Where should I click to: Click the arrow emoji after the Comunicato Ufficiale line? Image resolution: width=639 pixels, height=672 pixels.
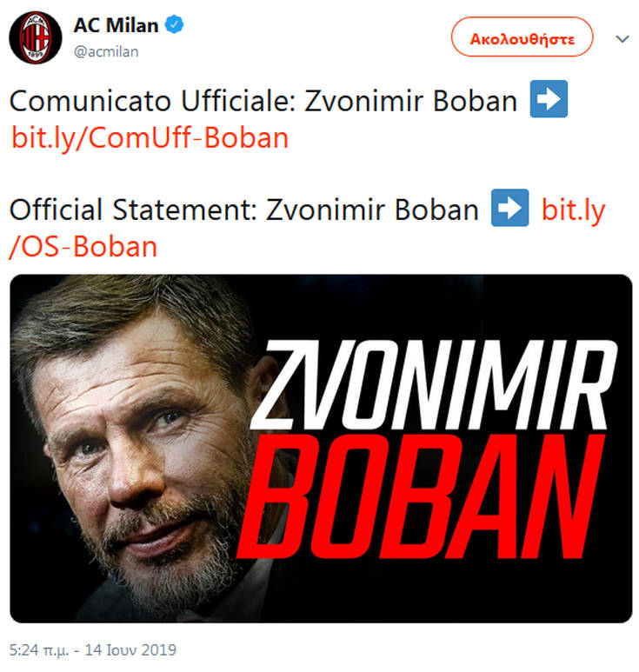pyautogui.click(x=549, y=102)
